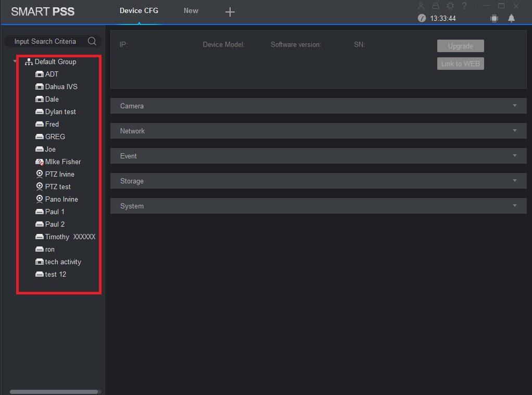
Task: Expand the Camera section
Action: [318, 106]
